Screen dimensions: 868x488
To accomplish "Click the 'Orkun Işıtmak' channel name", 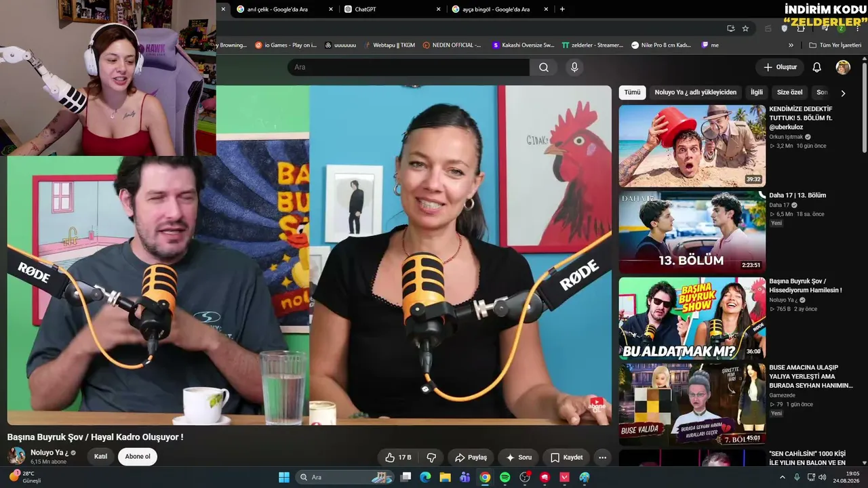I will click(786, 137).
